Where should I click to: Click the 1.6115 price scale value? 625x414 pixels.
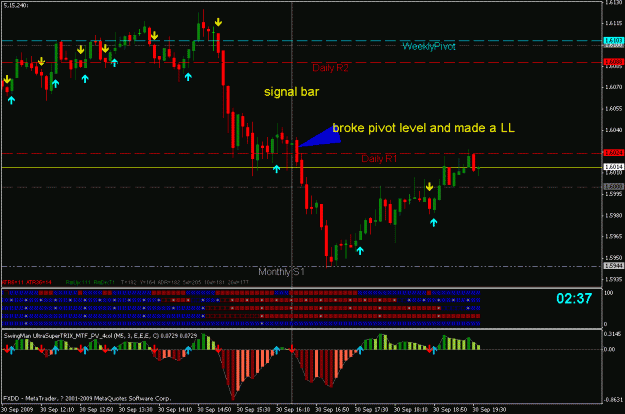point(613,24)
